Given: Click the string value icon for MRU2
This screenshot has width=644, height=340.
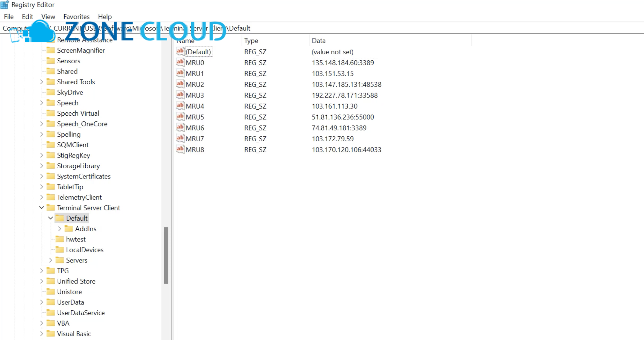Looking at the screenshot, I should pyautogui.click(x=180, y=84).
